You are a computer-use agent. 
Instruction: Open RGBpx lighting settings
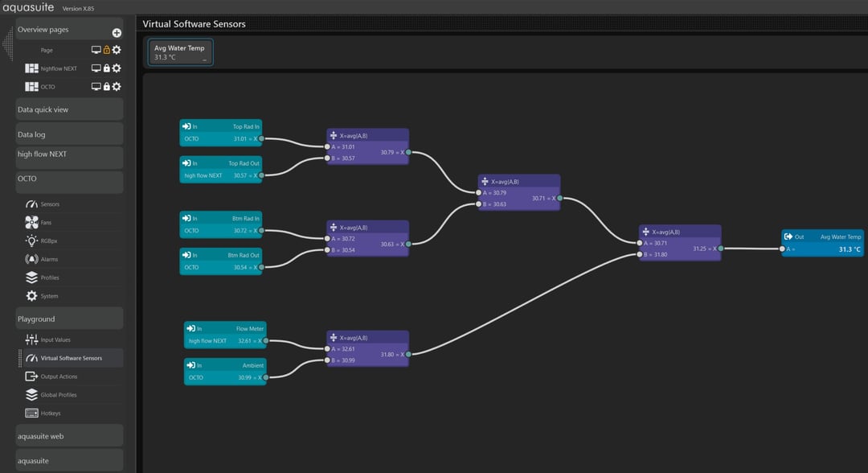tap(31, 241)
